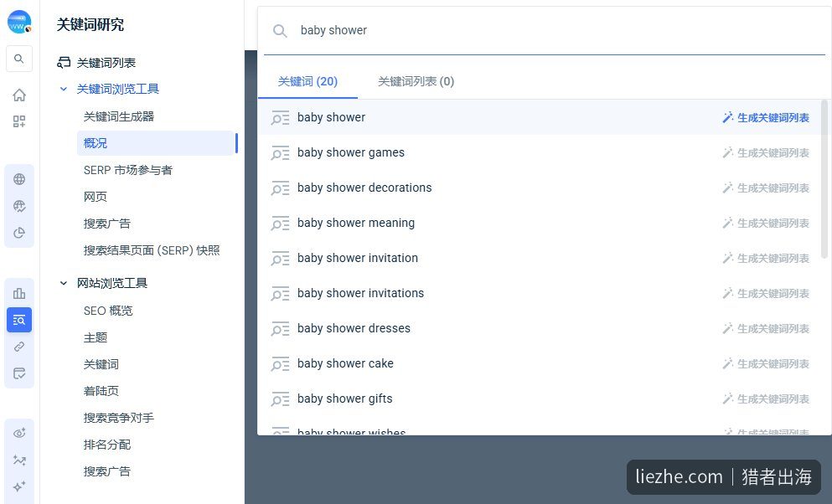
Task: Click 生成关键词列表 for baby shower
Action: click(766, 118)
